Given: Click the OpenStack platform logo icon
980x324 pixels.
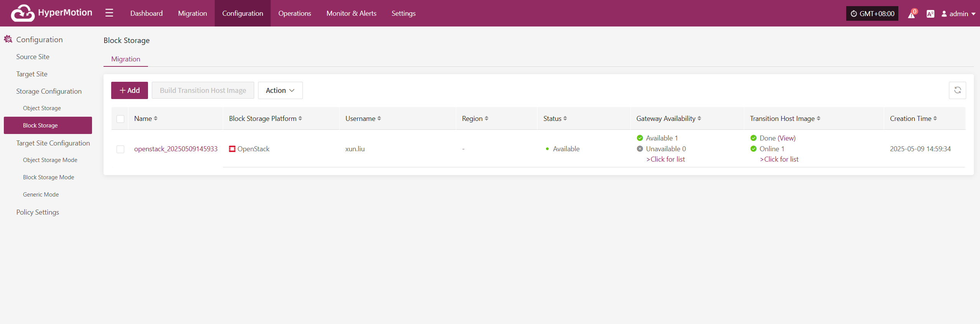Looking at the screenshot, I should [x=232, y=149].
